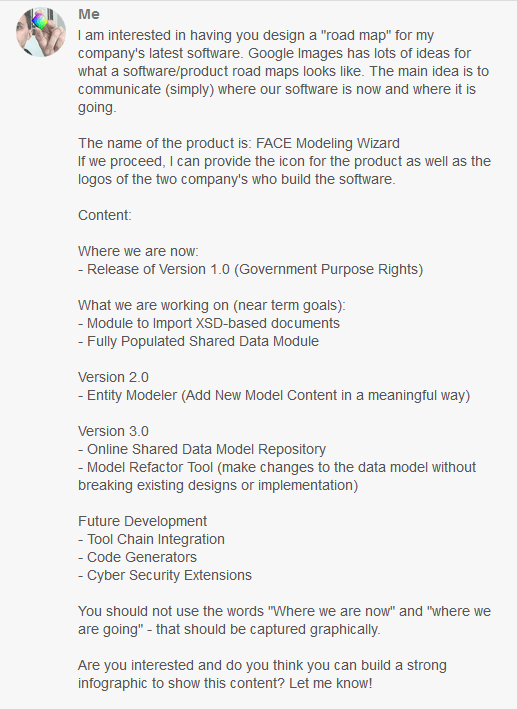Click the "Version 2.0" heading
The image size is (517, 709).
[113, 378]
